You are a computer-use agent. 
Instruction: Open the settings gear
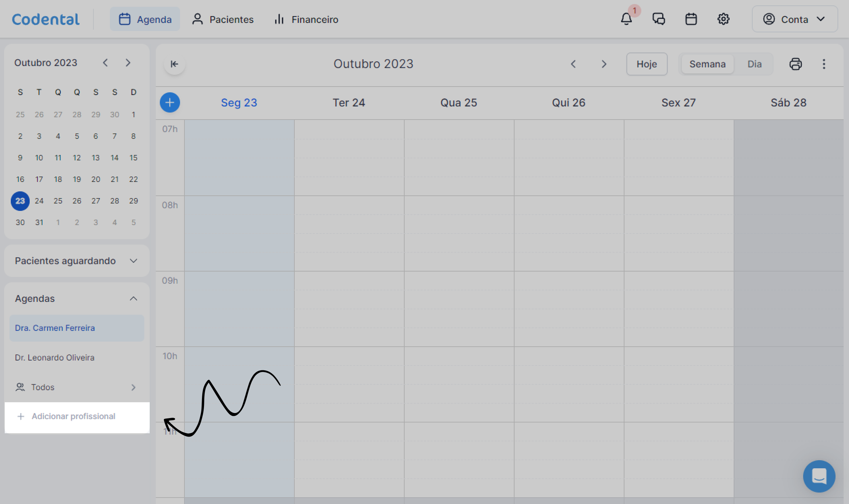723,19
